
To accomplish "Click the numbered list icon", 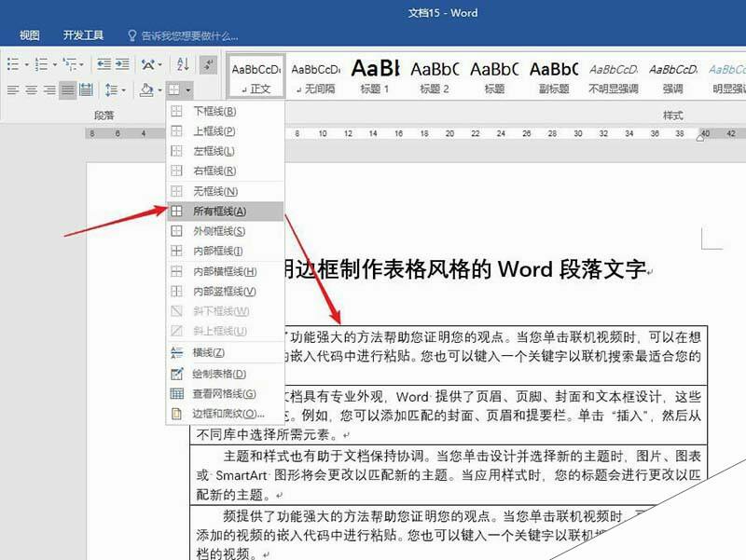I will [41, 64].
